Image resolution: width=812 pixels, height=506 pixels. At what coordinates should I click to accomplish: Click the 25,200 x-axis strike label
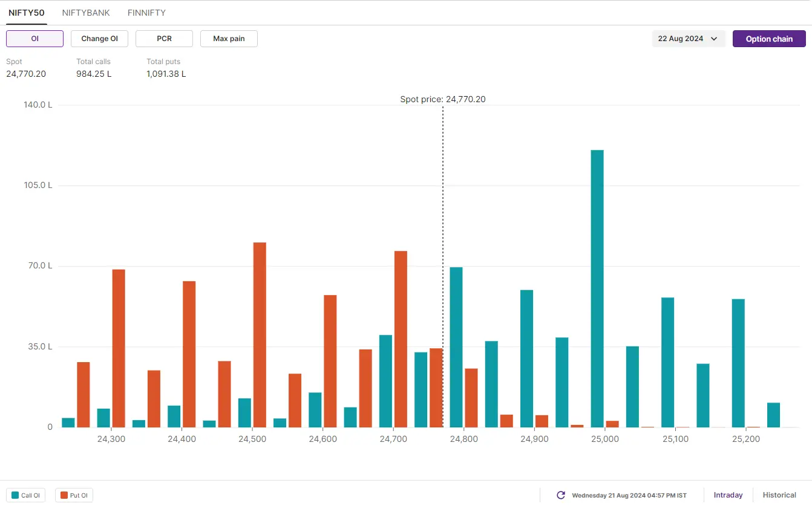pyautogui.click(x=745, y=439)
